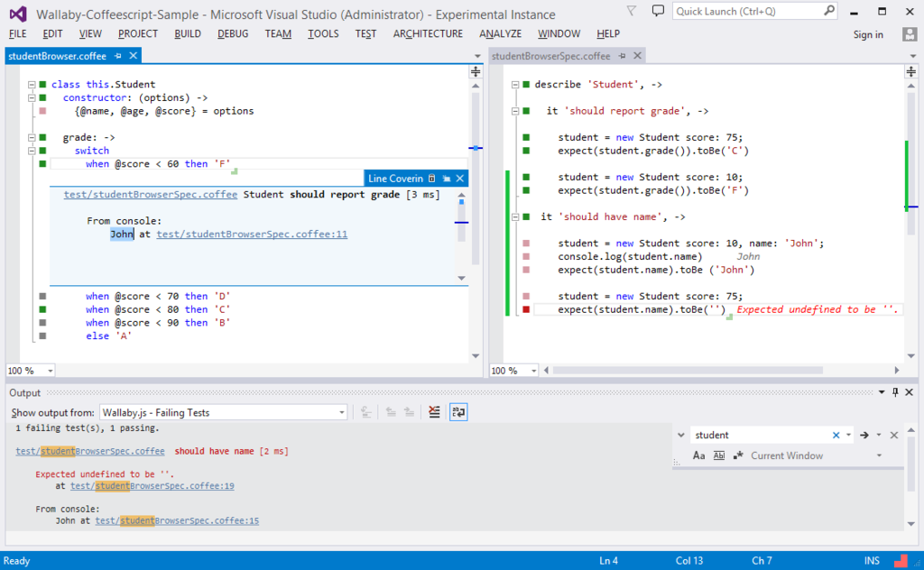Open the FILE menu

point(18,33)
